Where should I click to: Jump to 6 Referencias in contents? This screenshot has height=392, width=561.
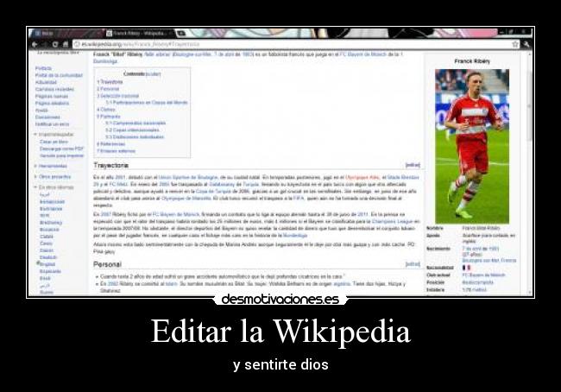(x=111, y=144)
